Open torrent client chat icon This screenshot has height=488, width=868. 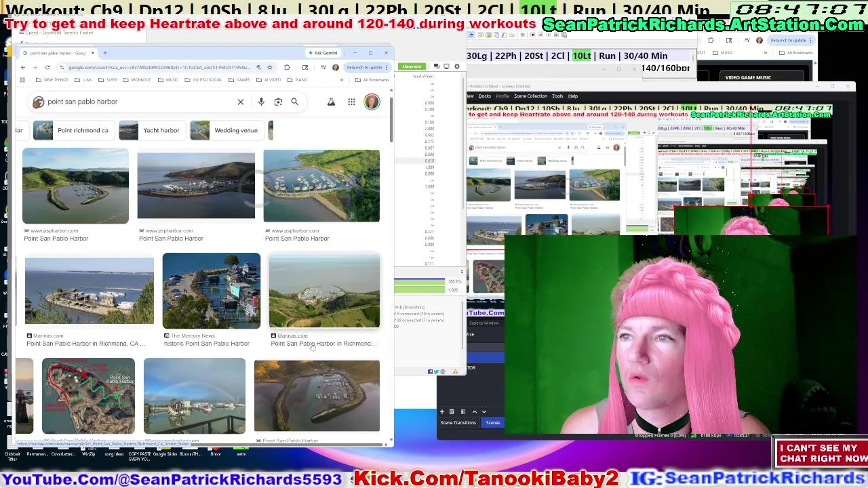(437, 66)
